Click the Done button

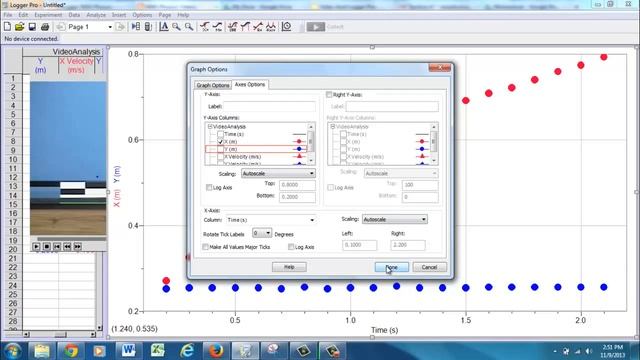pyautogui.click(x=391, y=267)
